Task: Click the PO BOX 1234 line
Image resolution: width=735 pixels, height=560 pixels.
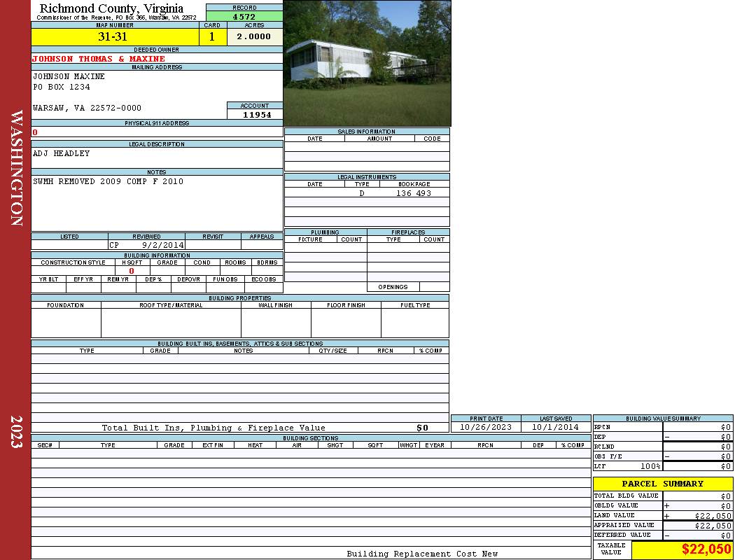Action: pyautogui.click(x=61, y=87)
